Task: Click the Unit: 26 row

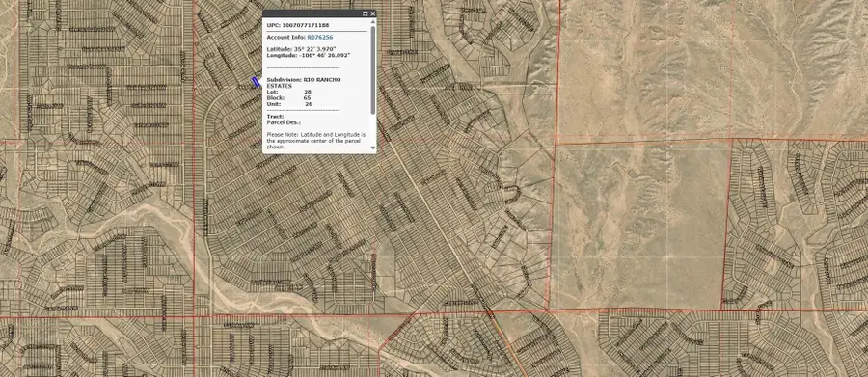Action: tap(289, 104)
